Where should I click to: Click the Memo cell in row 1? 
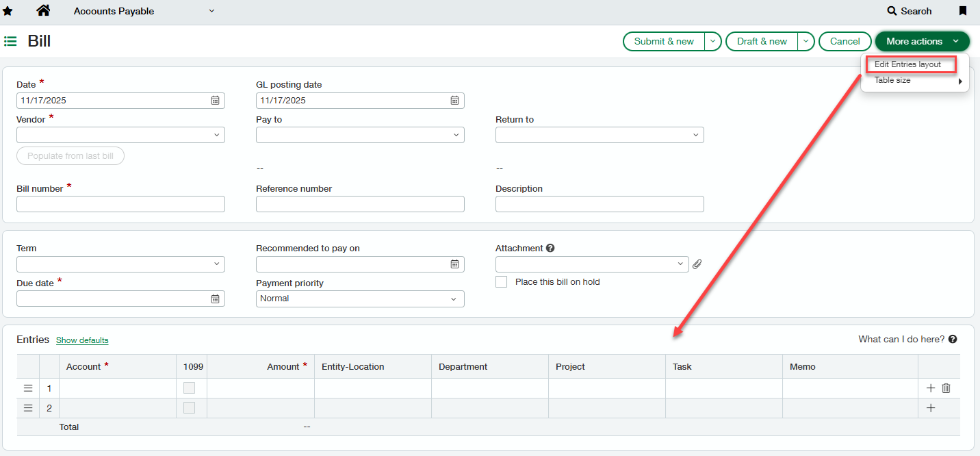[850, 388]
